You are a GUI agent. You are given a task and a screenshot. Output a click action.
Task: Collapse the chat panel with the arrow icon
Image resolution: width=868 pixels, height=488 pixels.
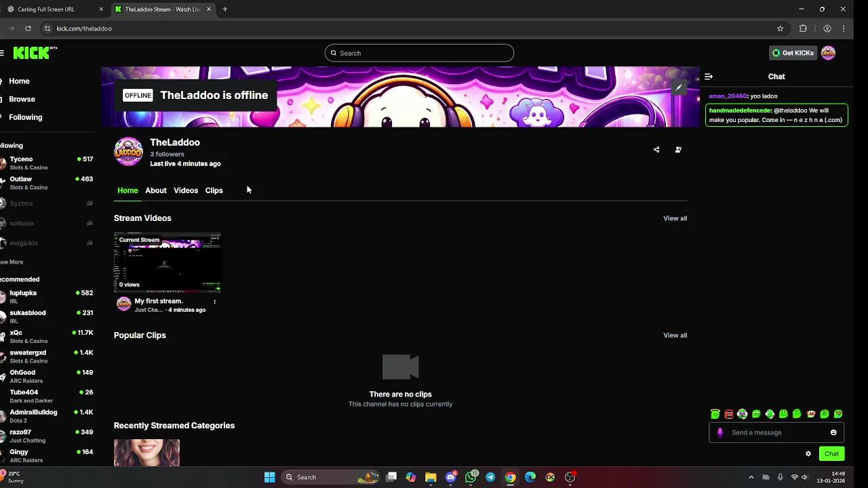pyautogui.click(x=709, y=77)
